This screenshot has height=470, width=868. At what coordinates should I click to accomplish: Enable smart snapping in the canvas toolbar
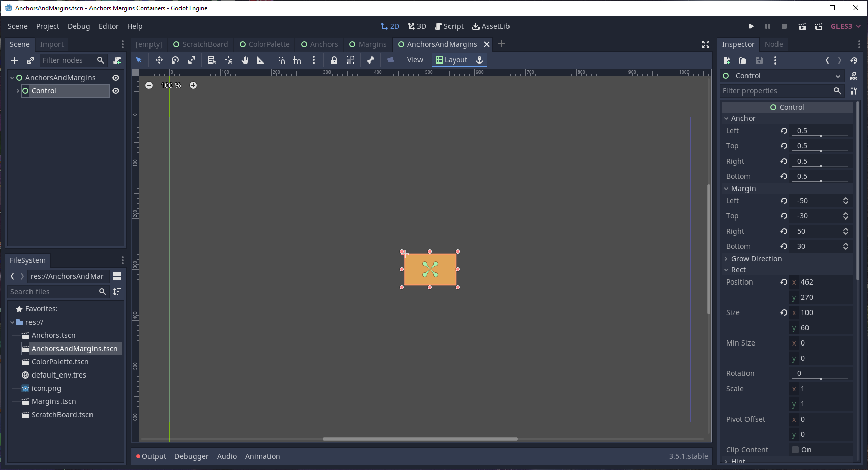tap(281, 60)
